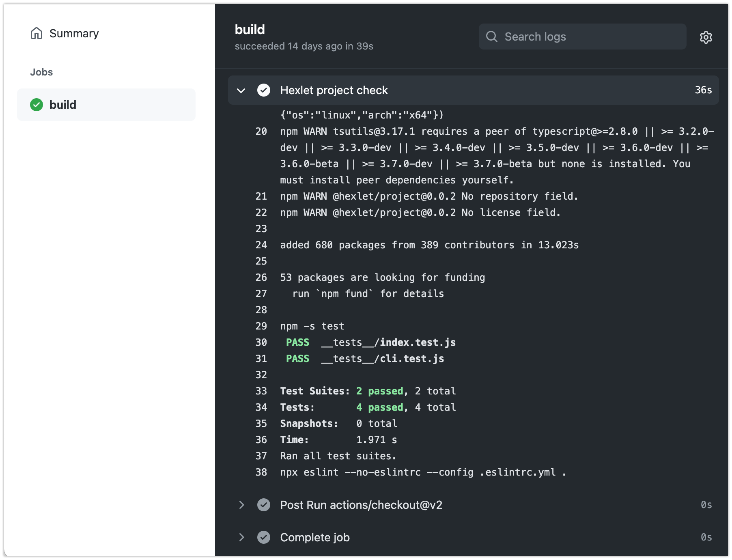The height and width of the screenshot is (560, 732).
Task: Expand the Post Run actions/checkout@v2 step
Action: (241, 505)
